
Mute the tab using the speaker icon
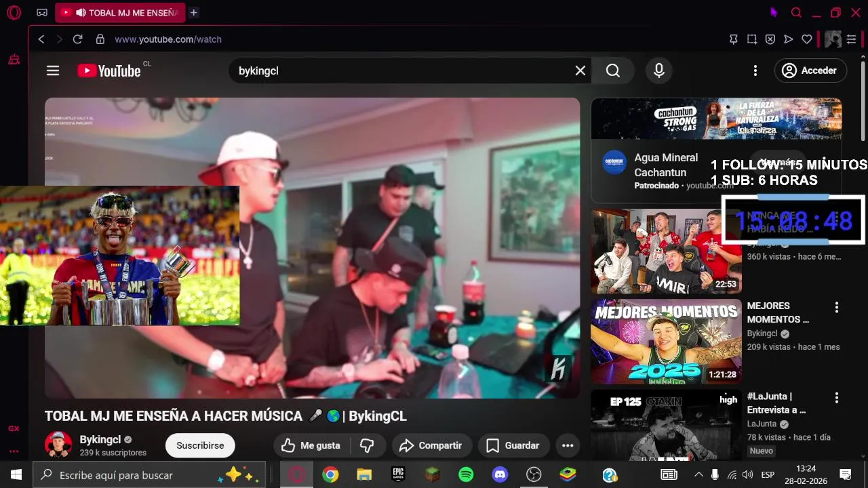coord(81,12)
